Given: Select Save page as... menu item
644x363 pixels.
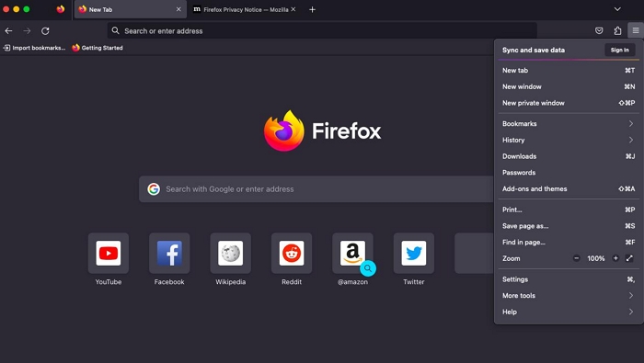Looking at the screenshot, I should [x=569, y=226].
